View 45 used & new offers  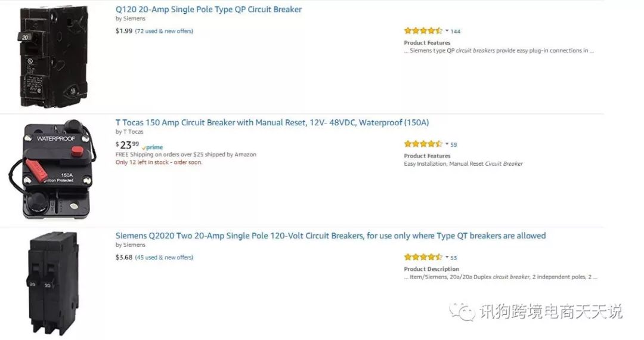point(164,258)
